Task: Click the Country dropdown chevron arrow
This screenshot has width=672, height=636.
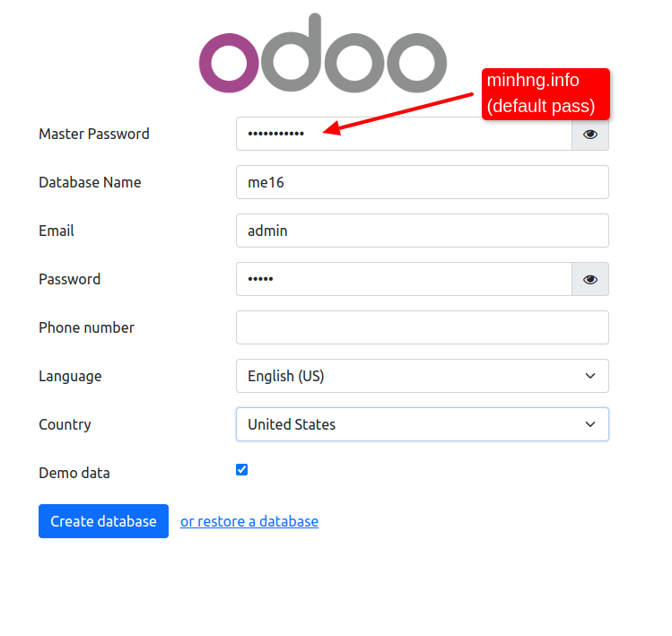Action: (x=590, y=424)
